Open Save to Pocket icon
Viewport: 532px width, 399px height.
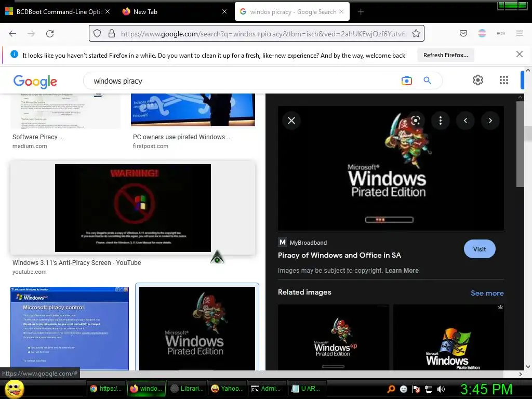click(463, 33)
